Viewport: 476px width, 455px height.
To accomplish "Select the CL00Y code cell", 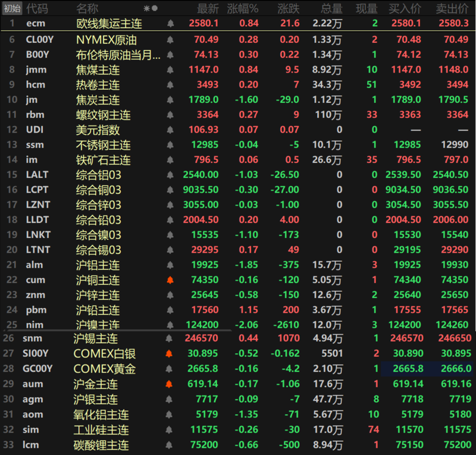I will 40,39.
